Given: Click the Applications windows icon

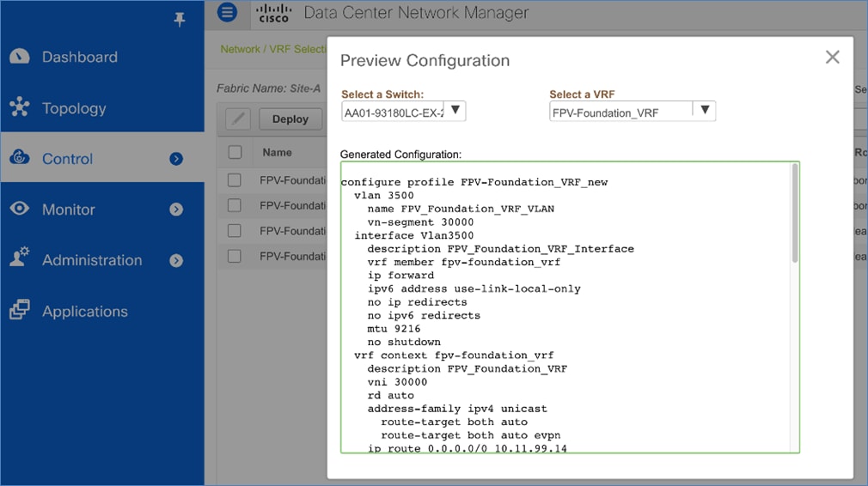Looking at the screenshot, I should [20, 310].
